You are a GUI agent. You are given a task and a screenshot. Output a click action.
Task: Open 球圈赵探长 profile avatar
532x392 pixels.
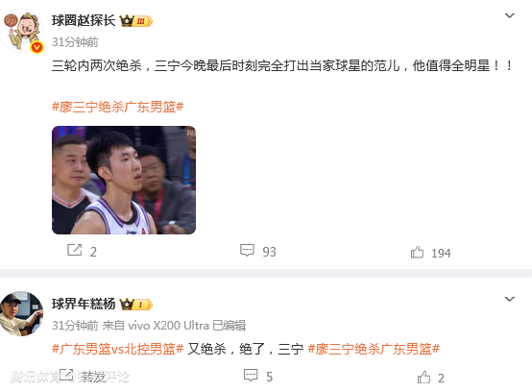tap(22, 31)
